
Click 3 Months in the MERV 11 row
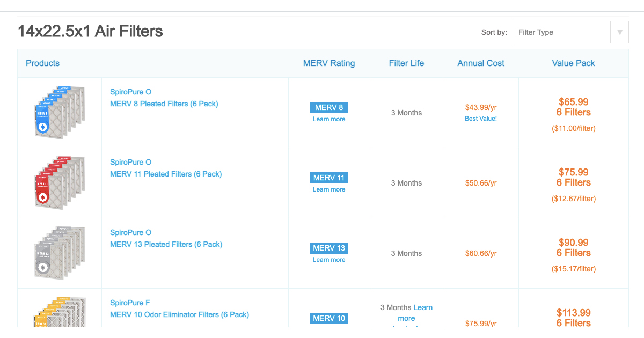pyautogui.click(x=406, y=183)
